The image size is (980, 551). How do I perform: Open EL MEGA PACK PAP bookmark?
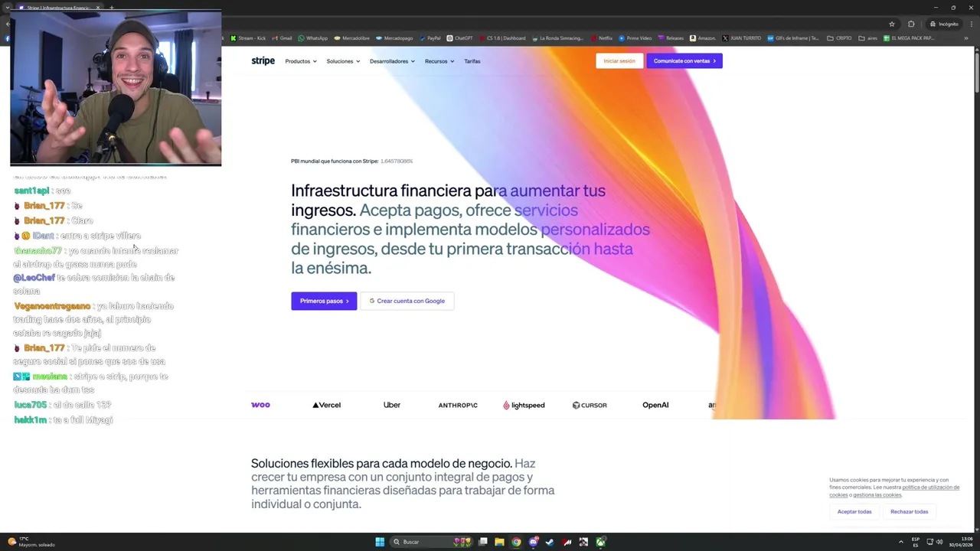(x=909, y=37)
